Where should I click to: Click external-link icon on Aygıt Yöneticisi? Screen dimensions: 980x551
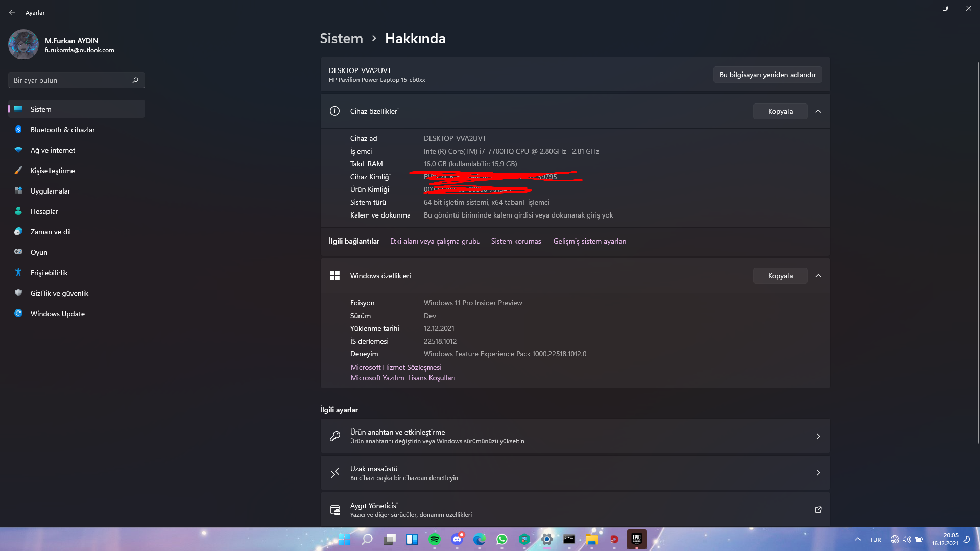[x=818, y=510]
